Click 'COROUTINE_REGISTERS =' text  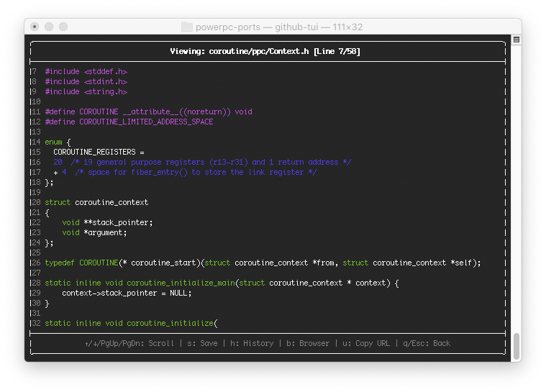pyautogui.click(x=99, y=152)
